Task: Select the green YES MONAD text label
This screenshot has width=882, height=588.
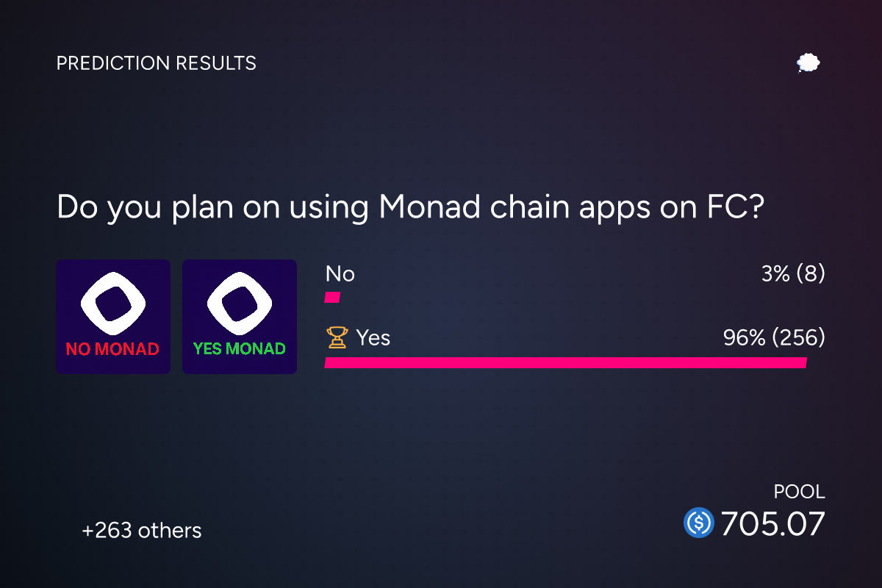Action: pos(240,348)
